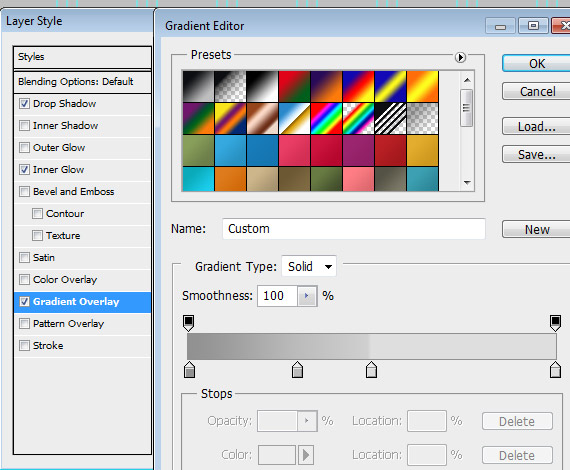570x470 pixels.
Task: Open the Gradient Type dropdown
Action: 309,266
